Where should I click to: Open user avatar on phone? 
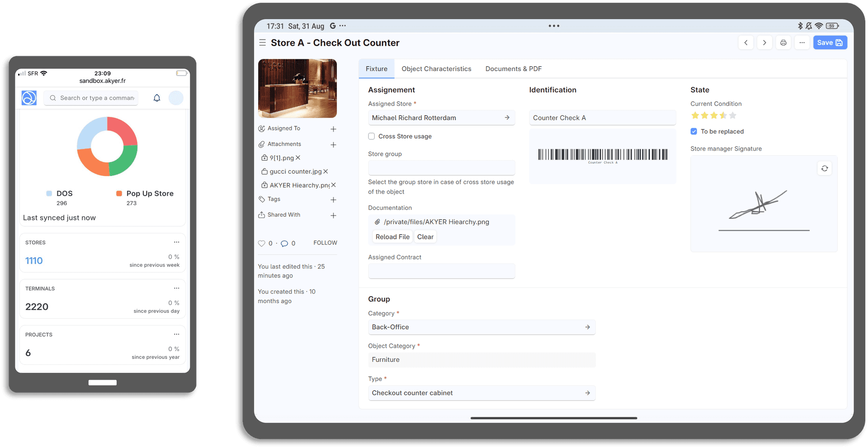pos(176,98)
